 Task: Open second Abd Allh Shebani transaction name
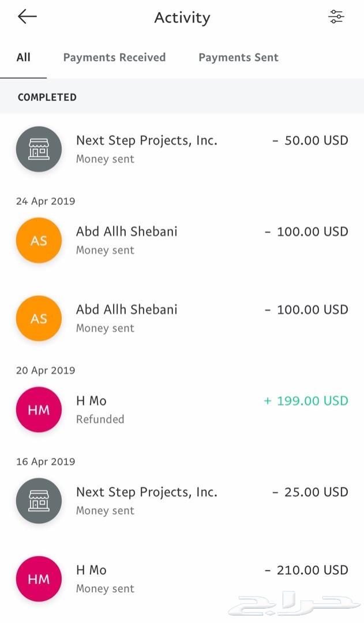click(127, 310)
